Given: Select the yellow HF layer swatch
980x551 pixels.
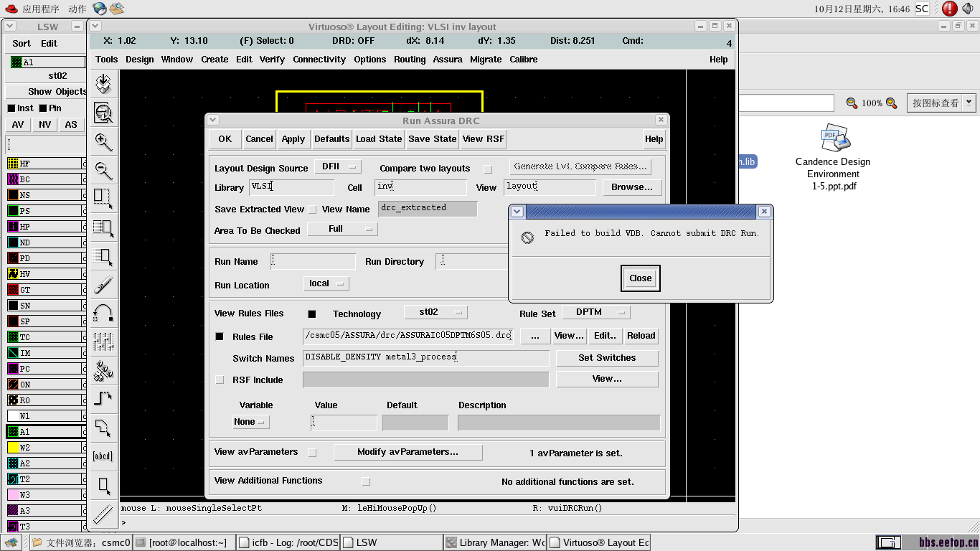Looking at the screenshot, I should tap(13, 164).
